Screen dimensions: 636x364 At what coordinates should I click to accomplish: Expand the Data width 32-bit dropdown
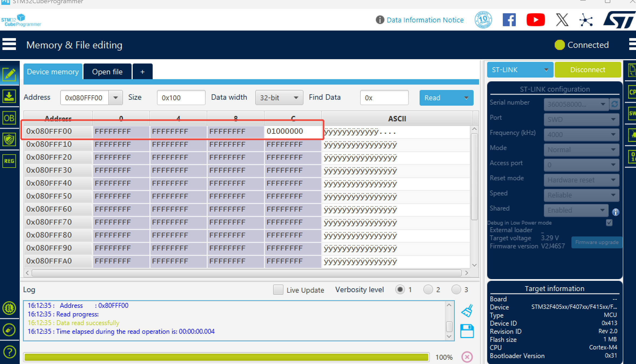tap(279, 98)
